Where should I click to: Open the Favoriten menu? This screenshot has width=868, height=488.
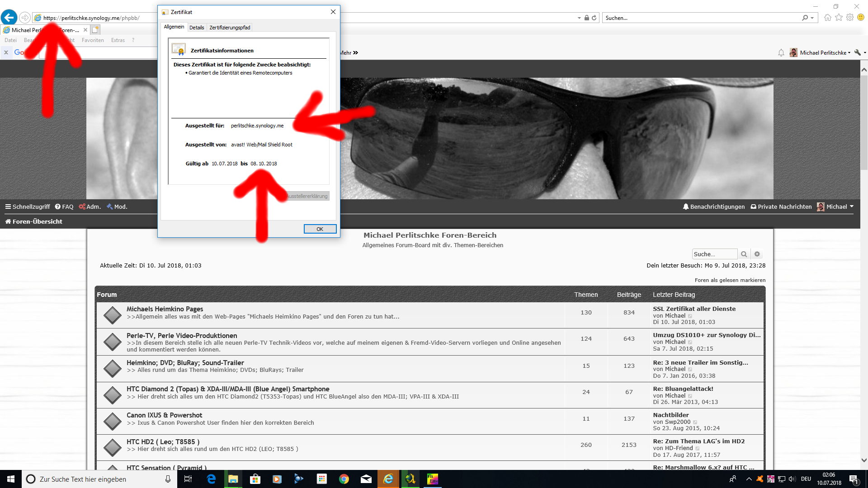93,40
